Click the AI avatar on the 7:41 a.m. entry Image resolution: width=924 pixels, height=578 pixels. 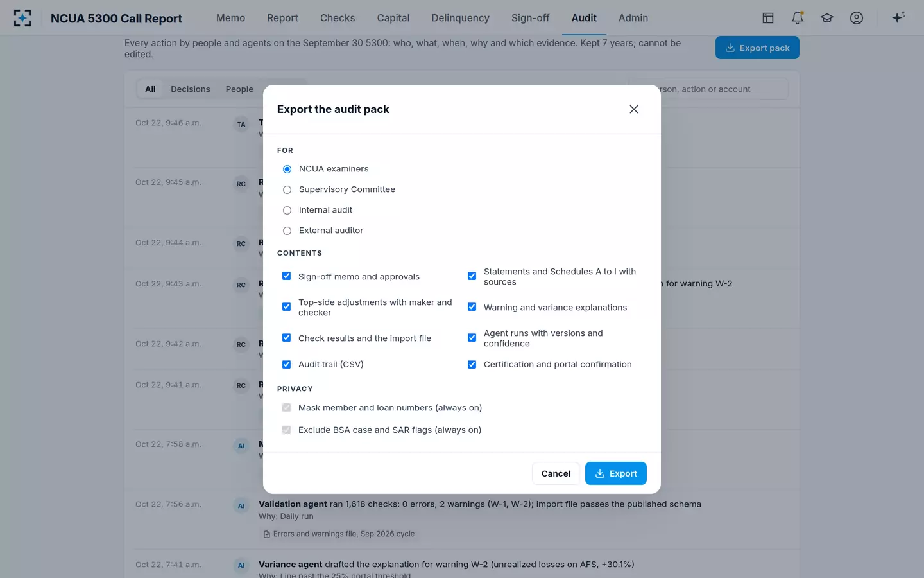point(241,566)
